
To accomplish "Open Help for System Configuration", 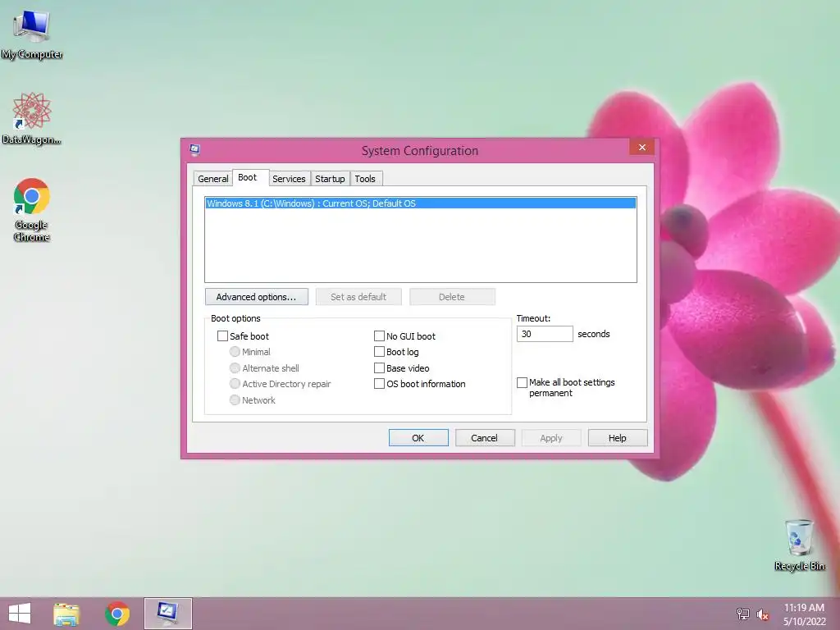I will 618,438.
